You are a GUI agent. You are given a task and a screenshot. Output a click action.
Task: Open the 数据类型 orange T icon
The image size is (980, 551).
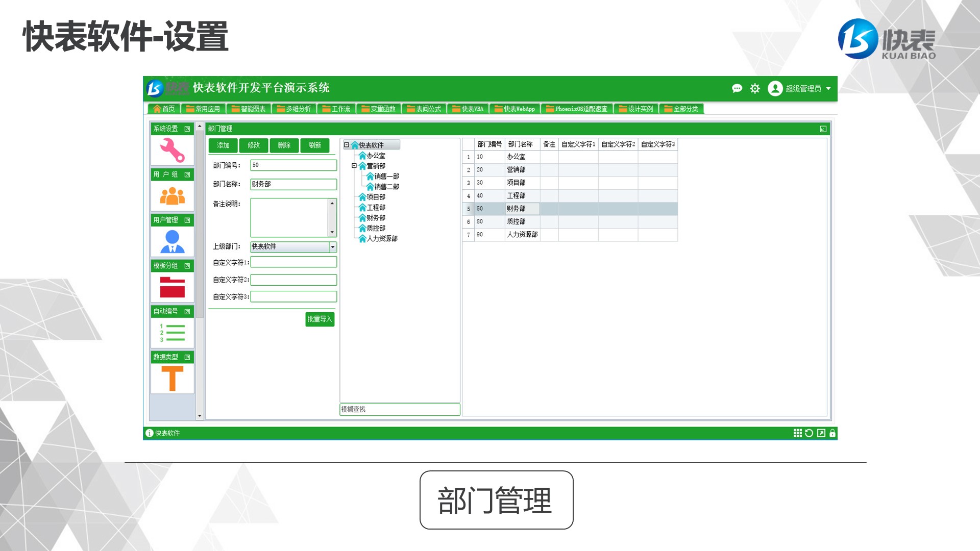tap(172, 379)
